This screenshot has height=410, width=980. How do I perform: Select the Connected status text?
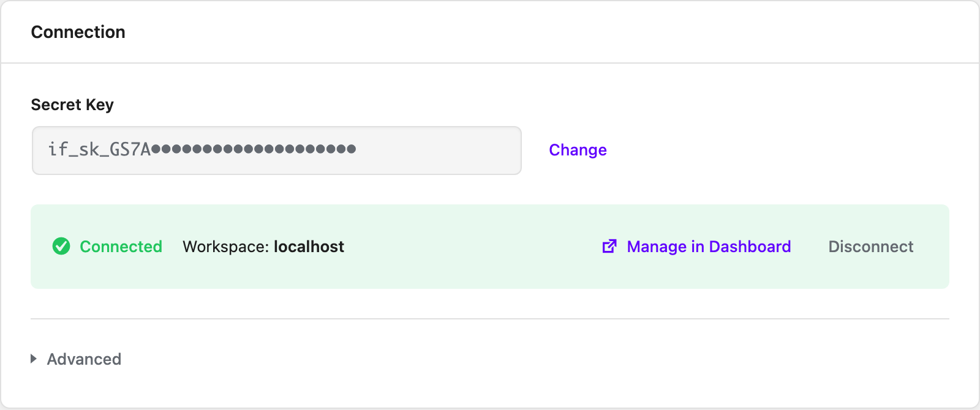coord(121,247)
